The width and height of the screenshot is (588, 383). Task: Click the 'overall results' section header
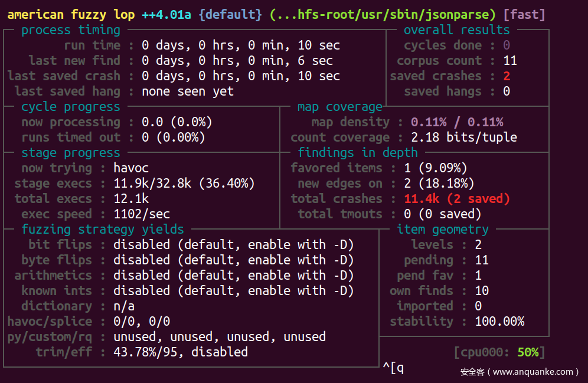coord(456,30)
